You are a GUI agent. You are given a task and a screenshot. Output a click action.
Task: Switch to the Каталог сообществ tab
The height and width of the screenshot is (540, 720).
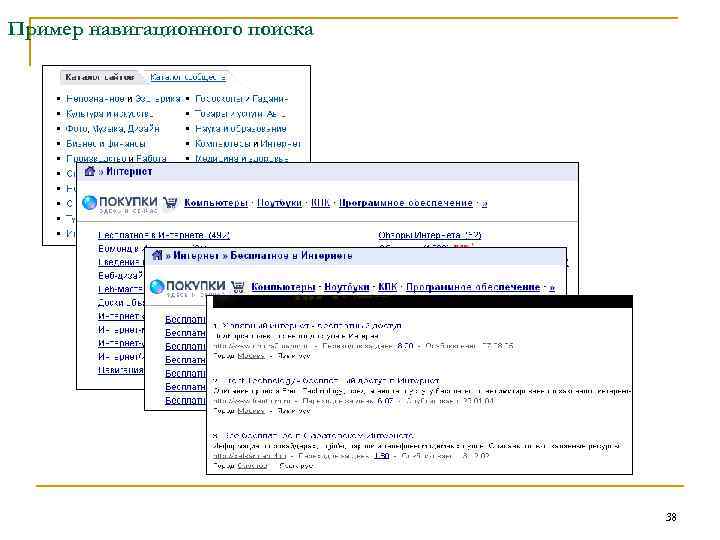coord(188,77)
